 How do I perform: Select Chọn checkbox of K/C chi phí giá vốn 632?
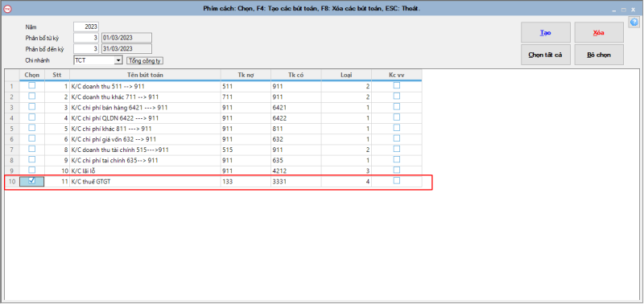click(x=31, y=138)
